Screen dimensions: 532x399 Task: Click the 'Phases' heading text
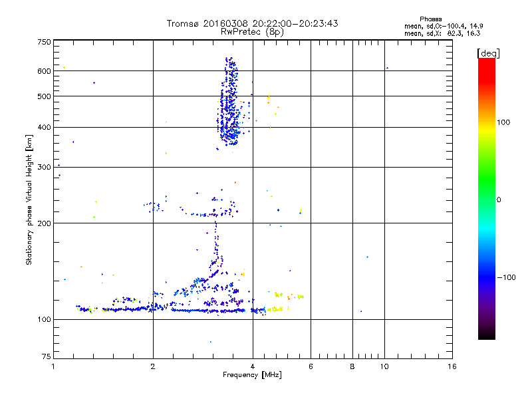coord(430,19)
